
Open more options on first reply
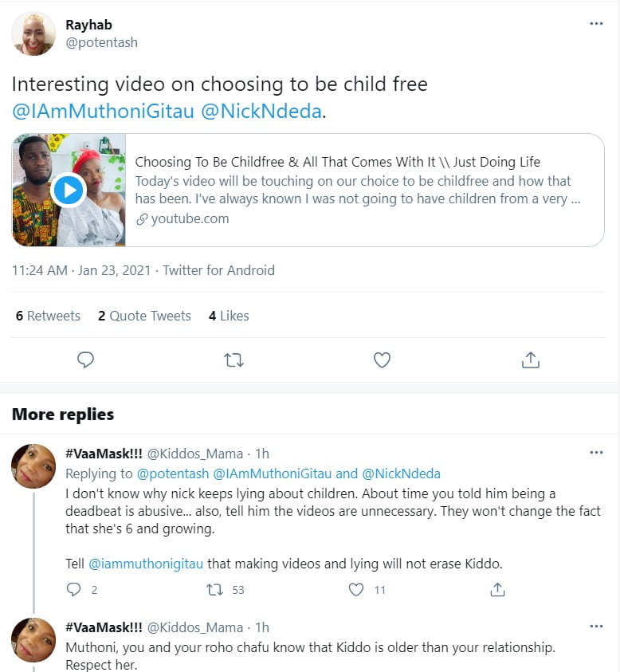click(x=596, y=453)
